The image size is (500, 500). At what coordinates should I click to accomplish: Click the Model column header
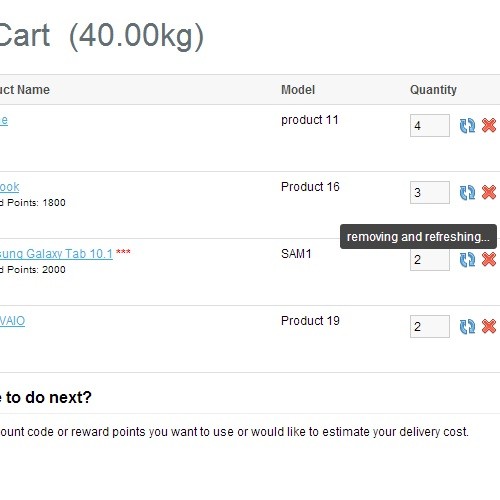pos(298,90)
